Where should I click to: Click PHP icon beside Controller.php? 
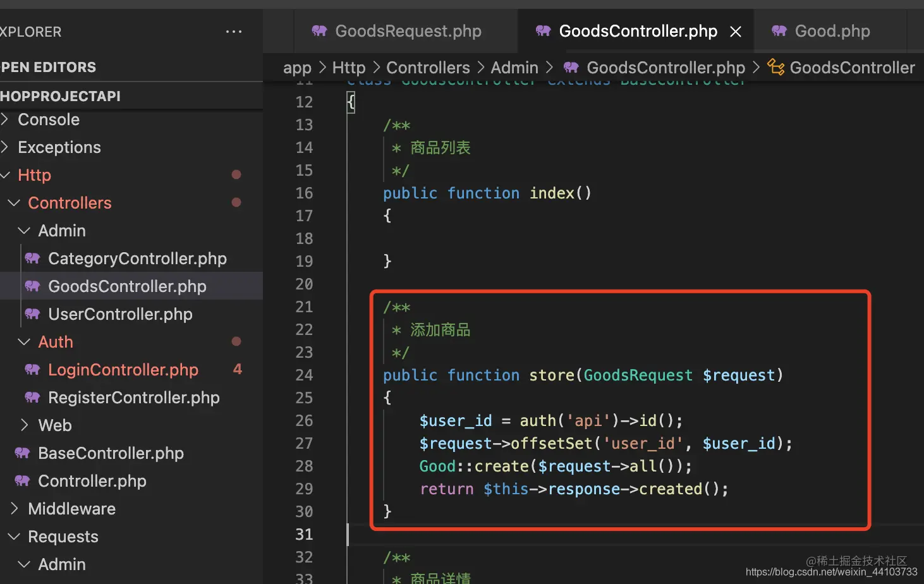(x=22, y=481)
